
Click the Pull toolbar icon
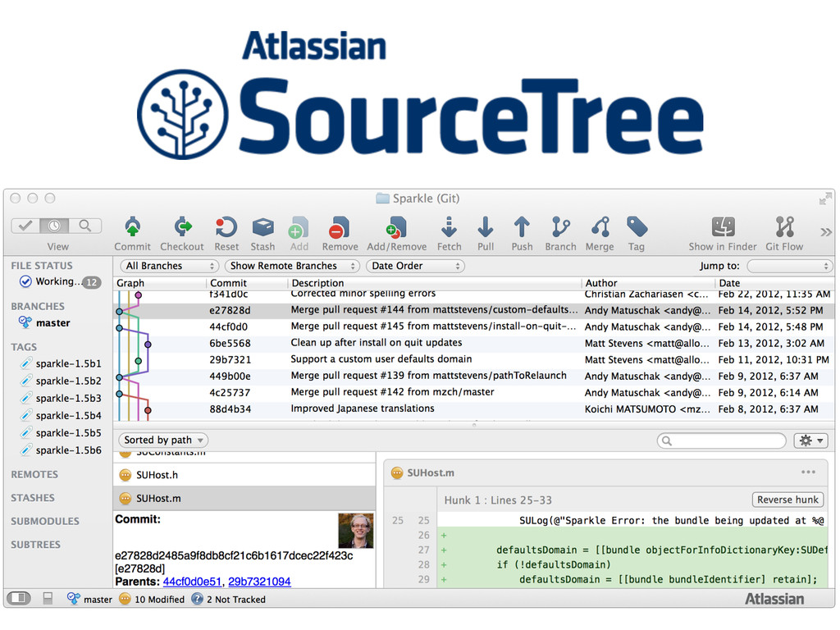[x=486, y=228]
